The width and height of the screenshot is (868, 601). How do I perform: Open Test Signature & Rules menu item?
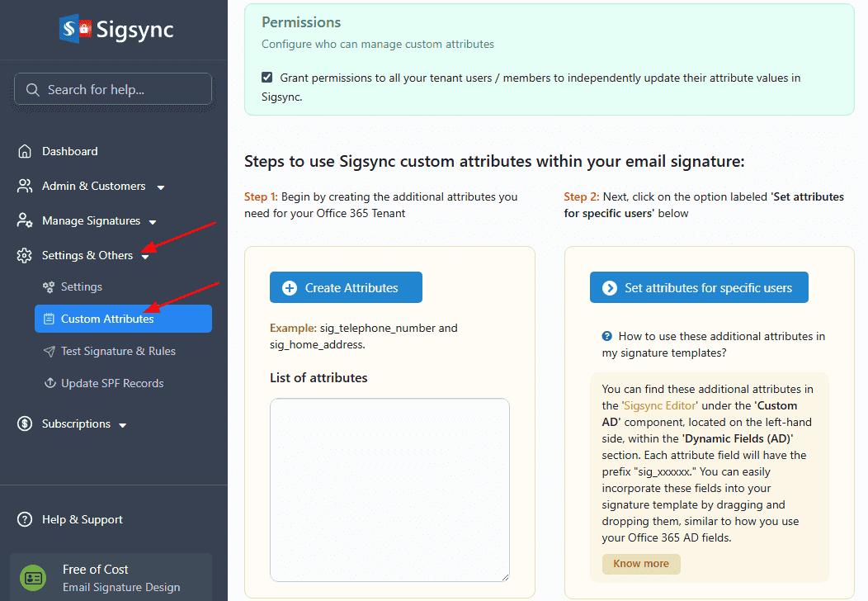click(118, 351)
